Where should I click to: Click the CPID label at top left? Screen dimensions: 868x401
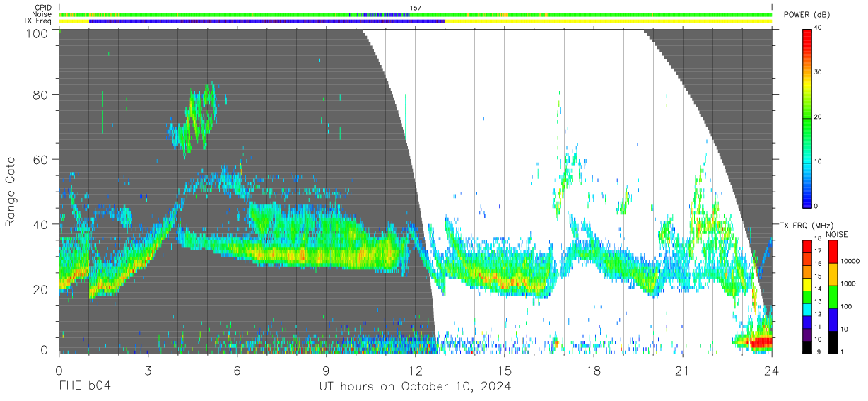(x=43, y=8)
